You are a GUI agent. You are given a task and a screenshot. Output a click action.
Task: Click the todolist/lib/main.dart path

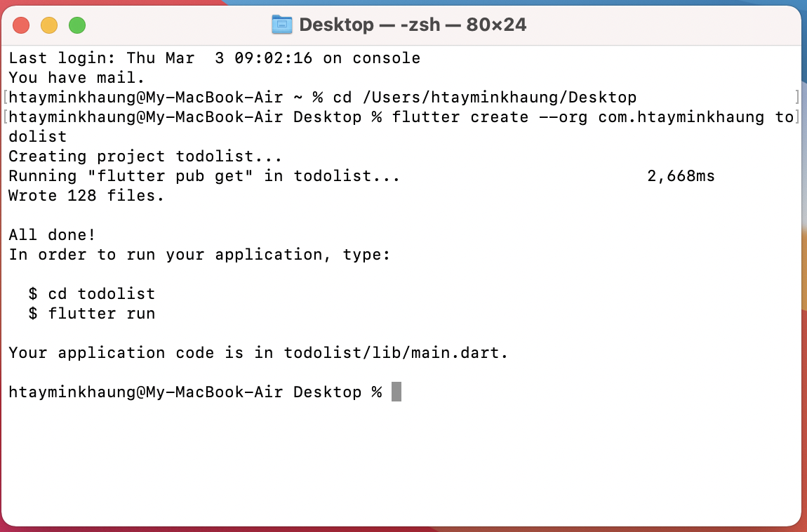pos(396,353)
